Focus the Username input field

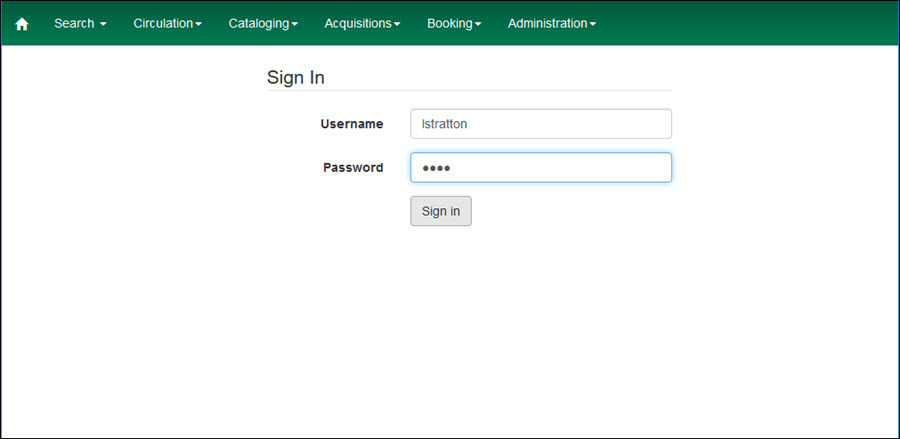(541, 124)
